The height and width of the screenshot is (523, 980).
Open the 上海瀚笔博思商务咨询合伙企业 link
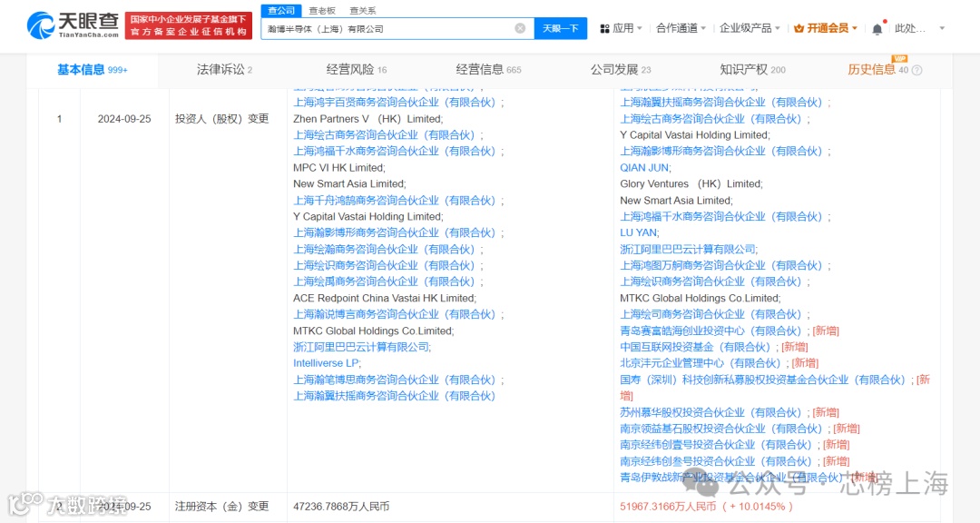tap(395, 380)
